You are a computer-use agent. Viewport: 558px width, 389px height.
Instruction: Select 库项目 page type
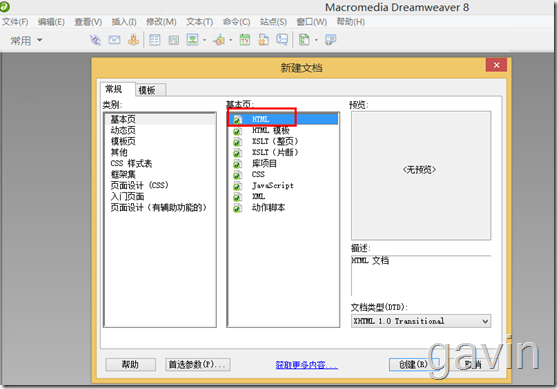pyautogui.click(x=283, y=163)
